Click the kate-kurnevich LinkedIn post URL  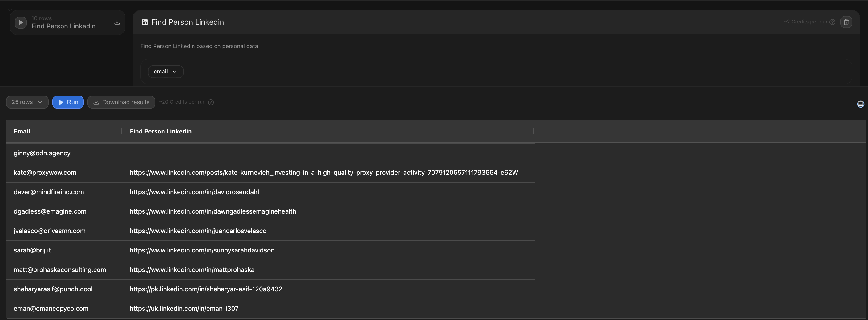pyautogui.click(x=324, y=173)
